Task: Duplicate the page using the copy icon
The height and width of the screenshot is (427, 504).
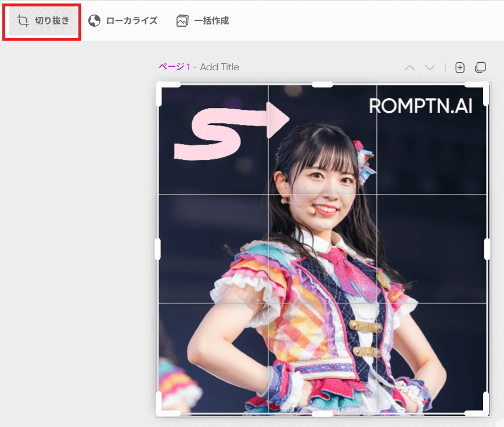Action: pos(480,68)
